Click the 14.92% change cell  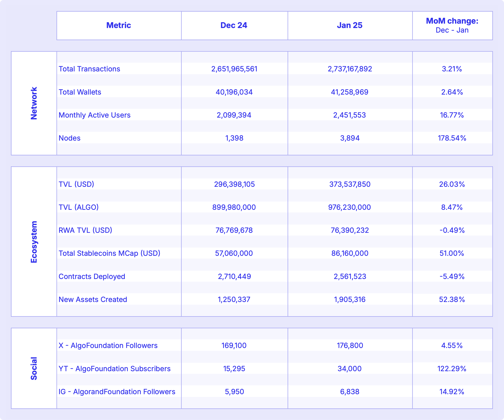click(452, 391)
